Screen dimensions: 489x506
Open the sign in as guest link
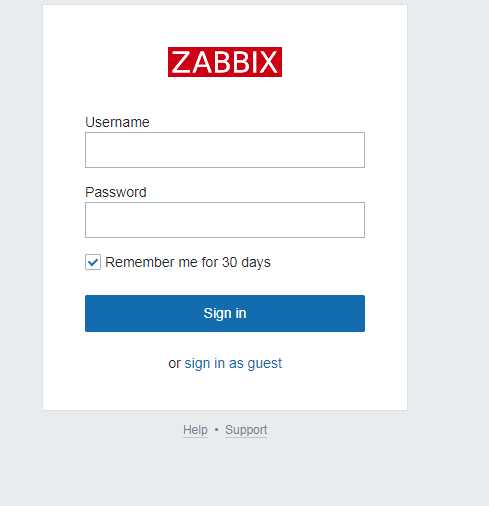233,363
